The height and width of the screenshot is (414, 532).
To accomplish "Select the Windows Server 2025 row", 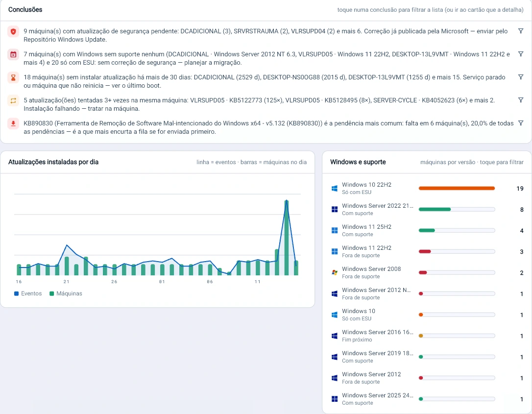I will tap(427, 399).
